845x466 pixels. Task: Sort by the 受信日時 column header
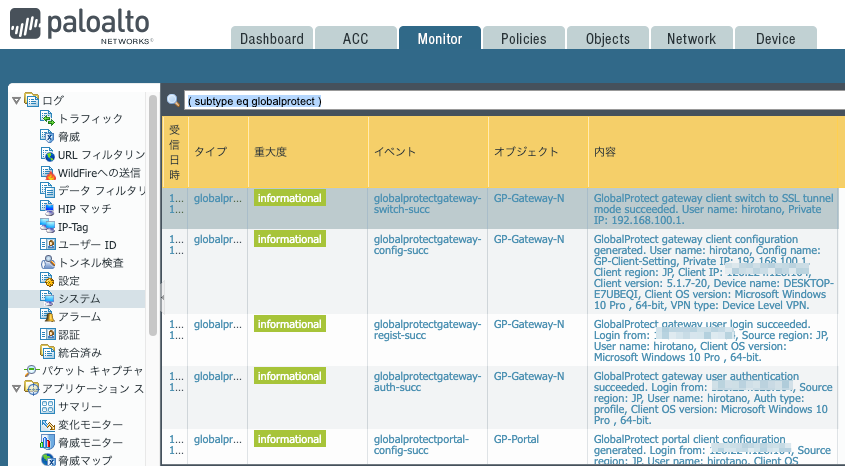point(175,152)
